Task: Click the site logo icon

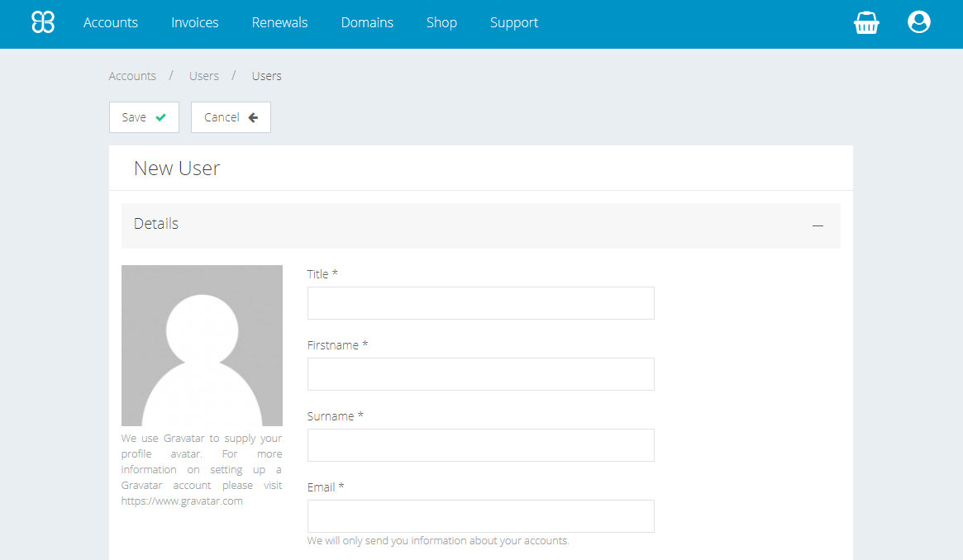Action: 43,22
